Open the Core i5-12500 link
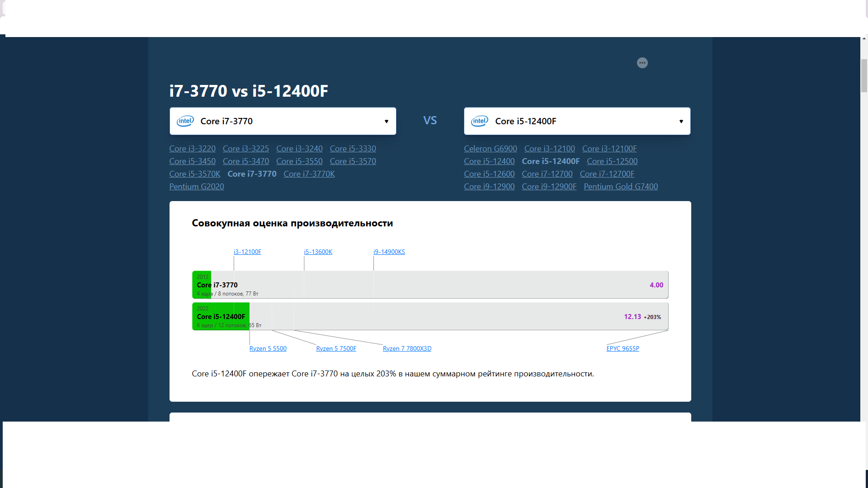This screenshot has height=488, width=868. click(x=612, y=161)
